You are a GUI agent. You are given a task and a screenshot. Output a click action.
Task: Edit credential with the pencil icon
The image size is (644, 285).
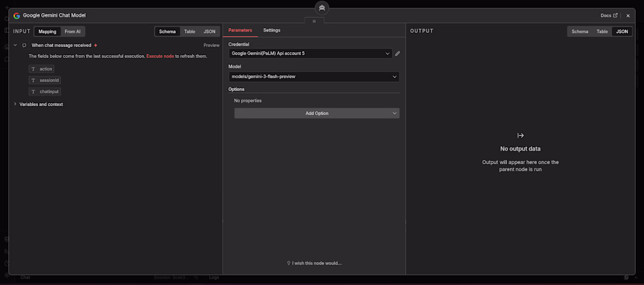point(398,53)
